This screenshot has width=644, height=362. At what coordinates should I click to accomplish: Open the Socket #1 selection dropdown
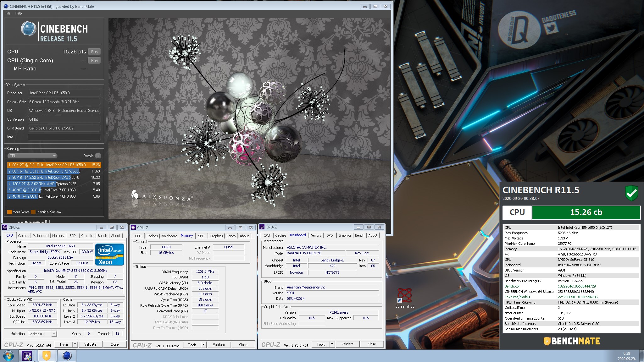pos(42,334)
